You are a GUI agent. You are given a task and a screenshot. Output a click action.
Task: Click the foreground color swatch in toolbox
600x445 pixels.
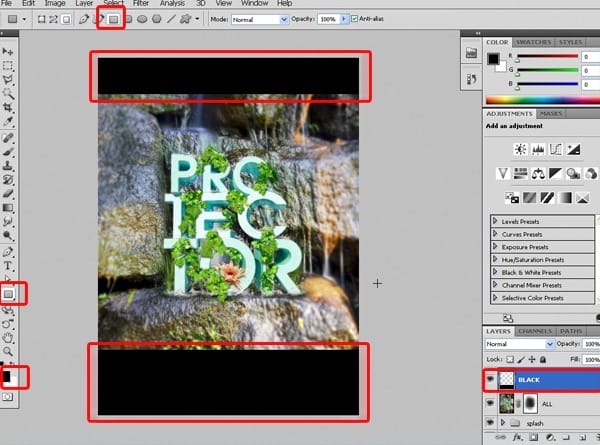(6, 375)
